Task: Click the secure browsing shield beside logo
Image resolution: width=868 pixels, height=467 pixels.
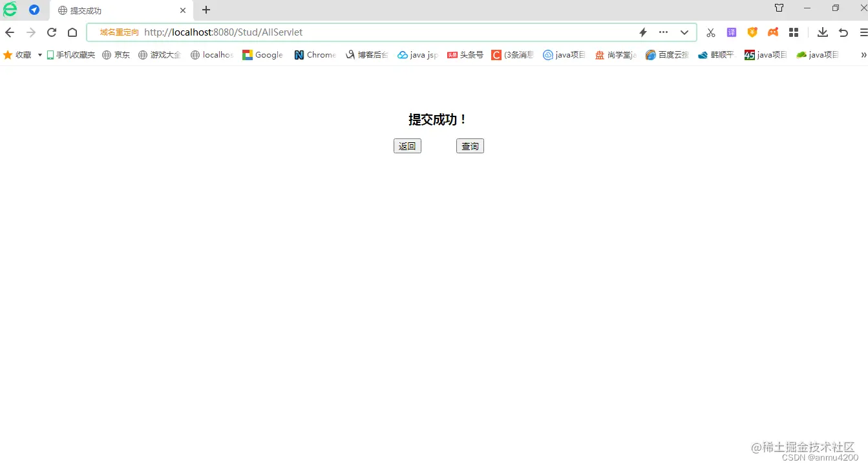Action: (34, 10)
